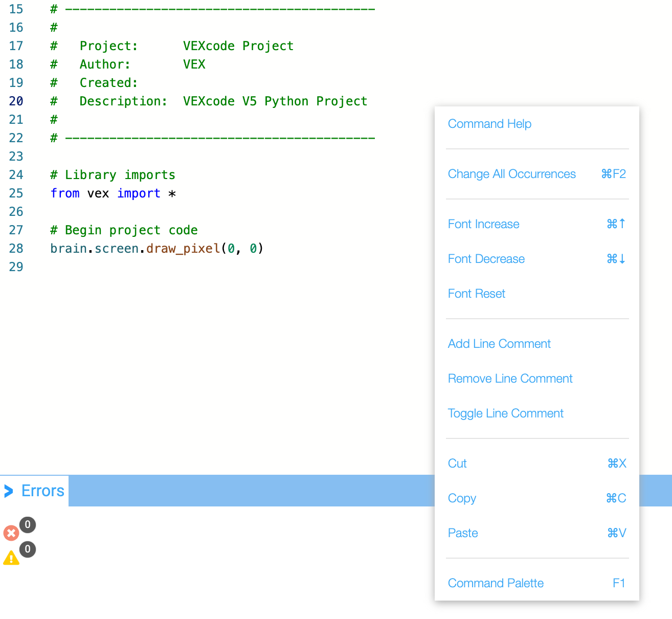This screenshot has width=672, height=619.
Task: Click the dark badge next to the error icon
Action: point(28,525)
